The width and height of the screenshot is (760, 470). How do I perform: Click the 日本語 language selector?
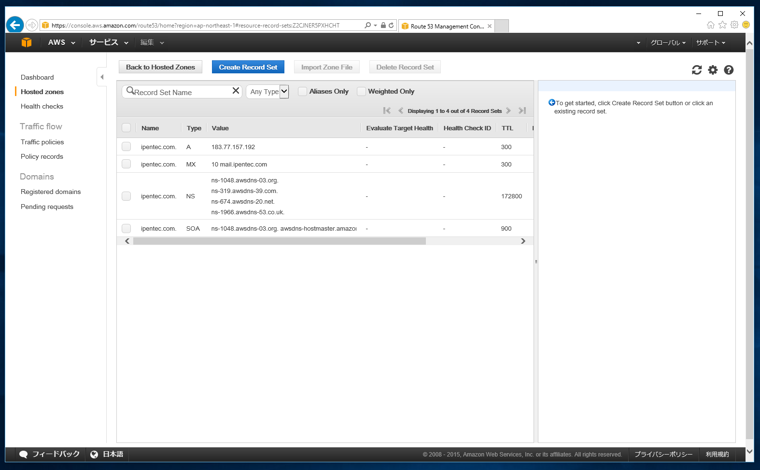click(x=107, y=454)
